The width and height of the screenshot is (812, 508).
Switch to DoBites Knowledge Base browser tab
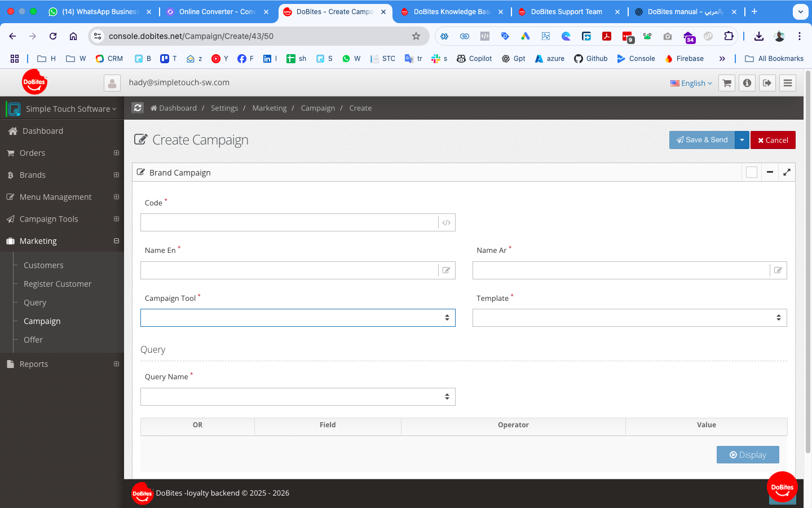pyautogui.click(x=451, y=12)
